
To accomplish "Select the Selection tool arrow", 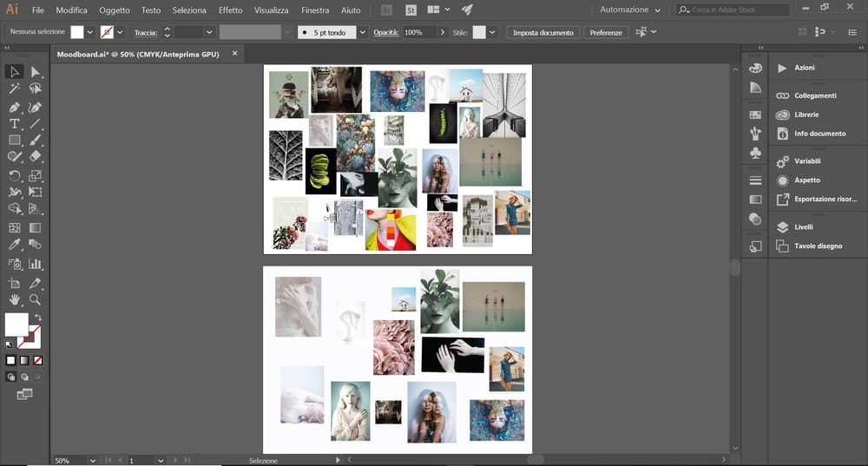I will point(15,71).
